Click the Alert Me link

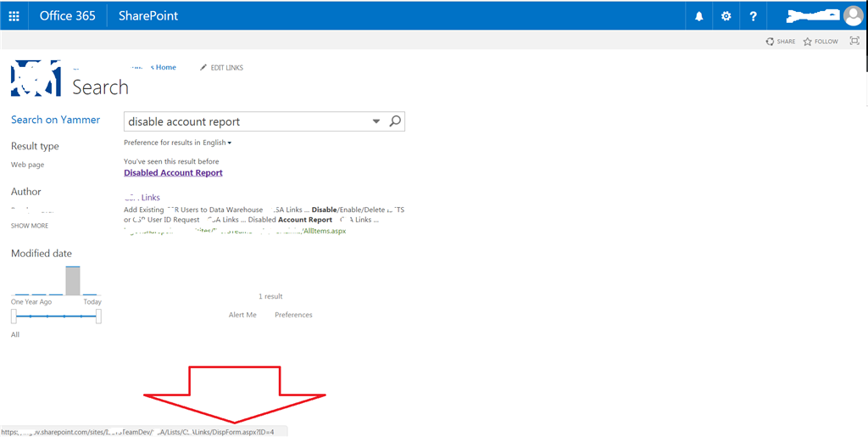point(242,315)
